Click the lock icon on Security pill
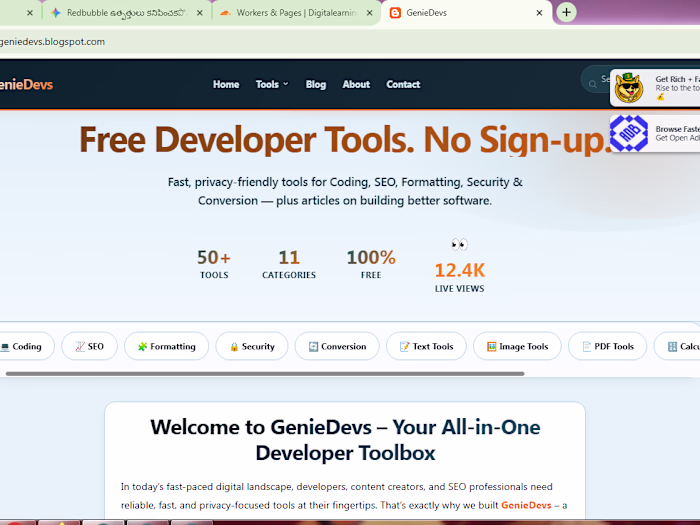 pos(234,347)
